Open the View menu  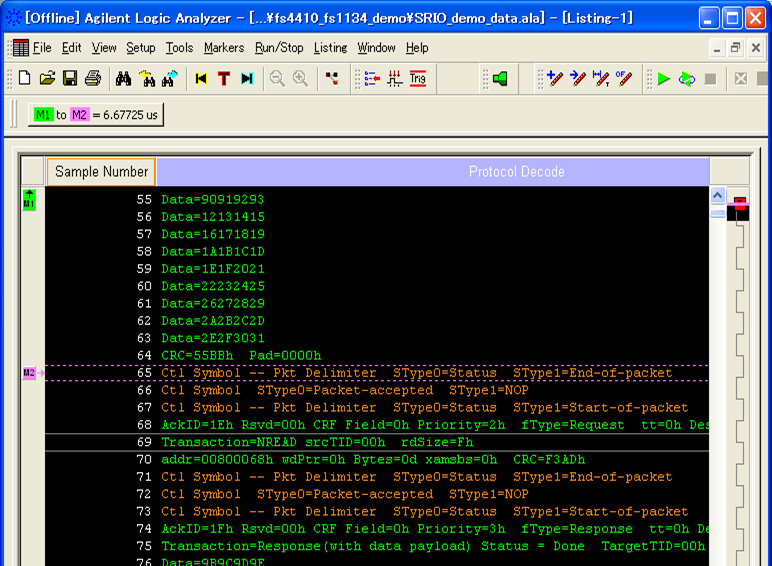click(104, 48)
